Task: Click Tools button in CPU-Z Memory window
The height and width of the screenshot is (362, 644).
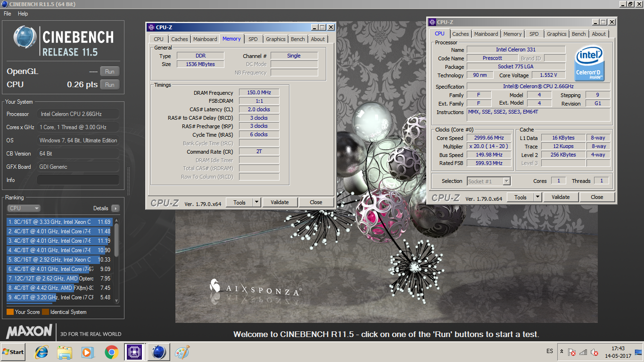Action: 239,202
